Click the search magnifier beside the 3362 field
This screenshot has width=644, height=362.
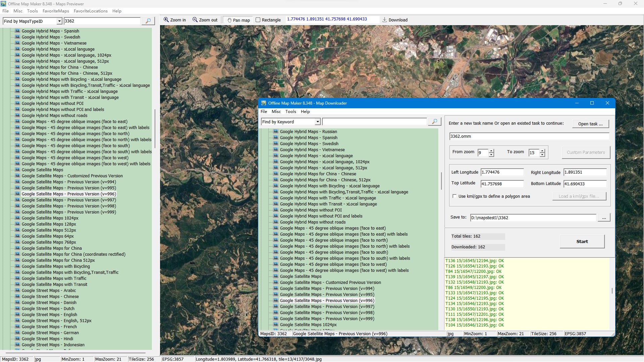click(x=148, y=21)
